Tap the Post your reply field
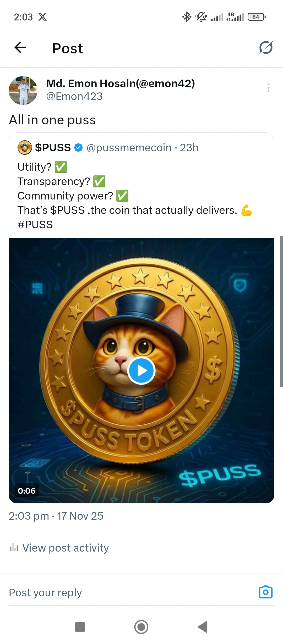 131,593
